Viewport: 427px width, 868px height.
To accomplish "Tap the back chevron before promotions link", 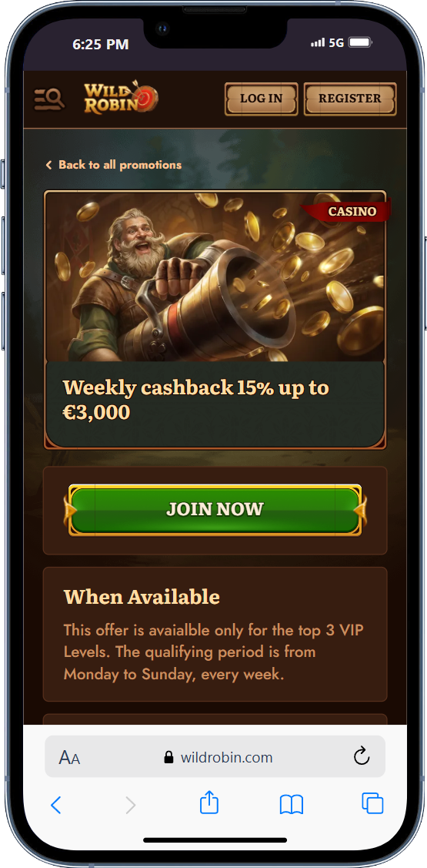I will click(48, 165).
